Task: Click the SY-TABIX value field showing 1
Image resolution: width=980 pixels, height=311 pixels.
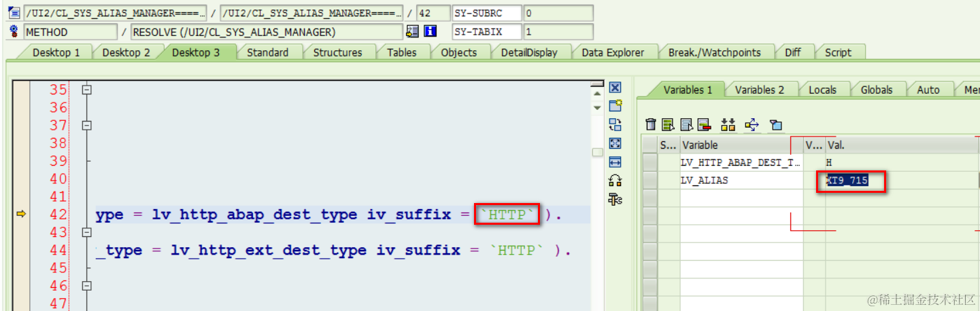Action: 558,31
